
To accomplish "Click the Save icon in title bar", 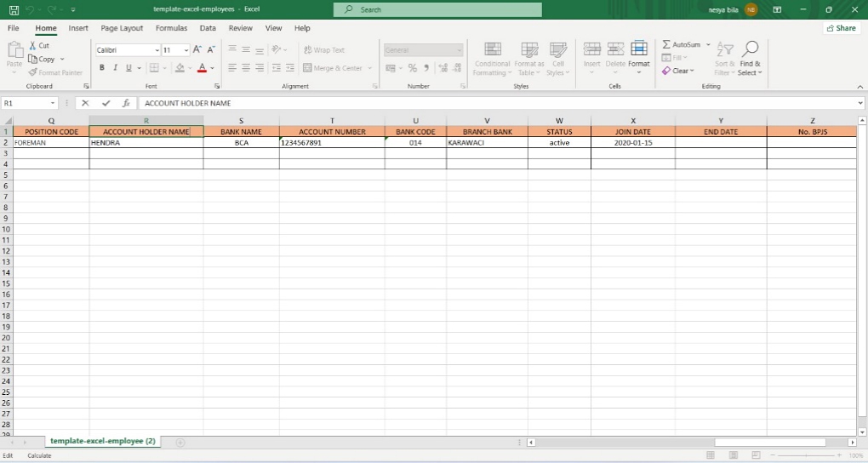I will point(14,9).
